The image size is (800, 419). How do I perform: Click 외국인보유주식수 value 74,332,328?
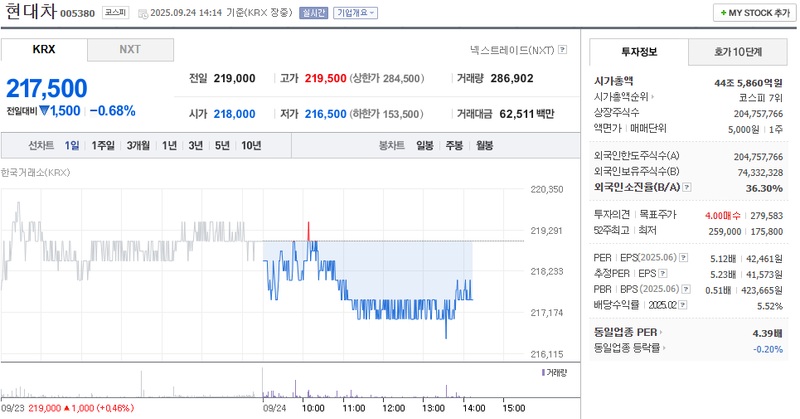tap(760, 172)
